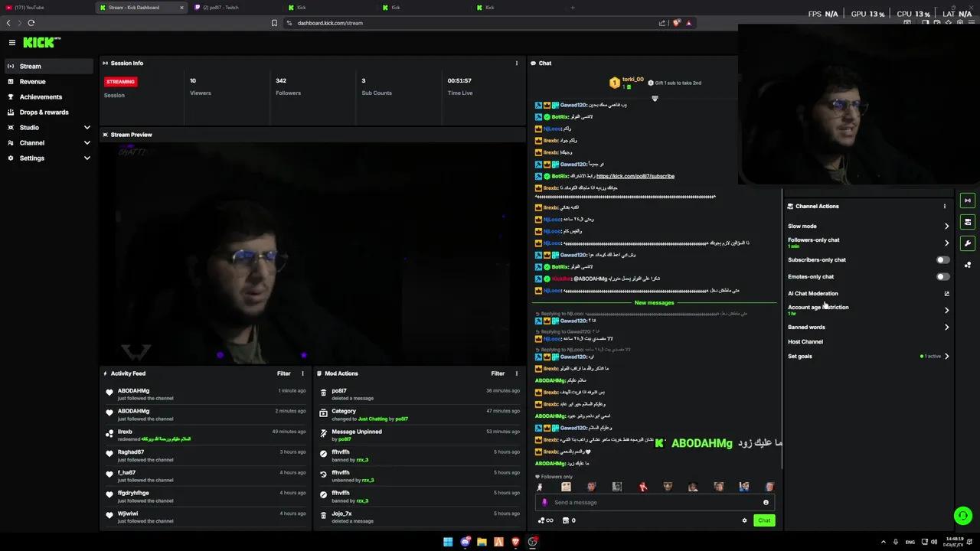Open Mod Actions three-dot menu
980x551 pixels.
pos(517,373)
